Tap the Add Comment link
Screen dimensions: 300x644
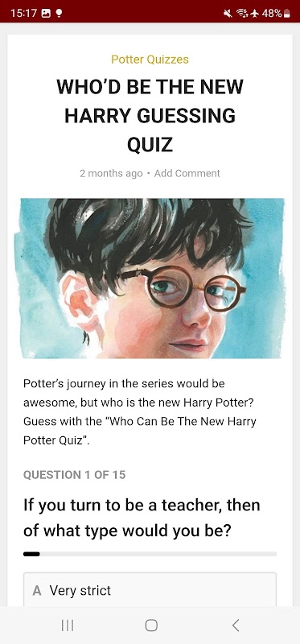[187, 173]
